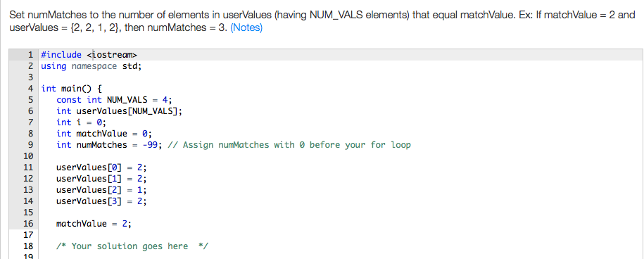Click line number 16 in gutter

point(28,224)
